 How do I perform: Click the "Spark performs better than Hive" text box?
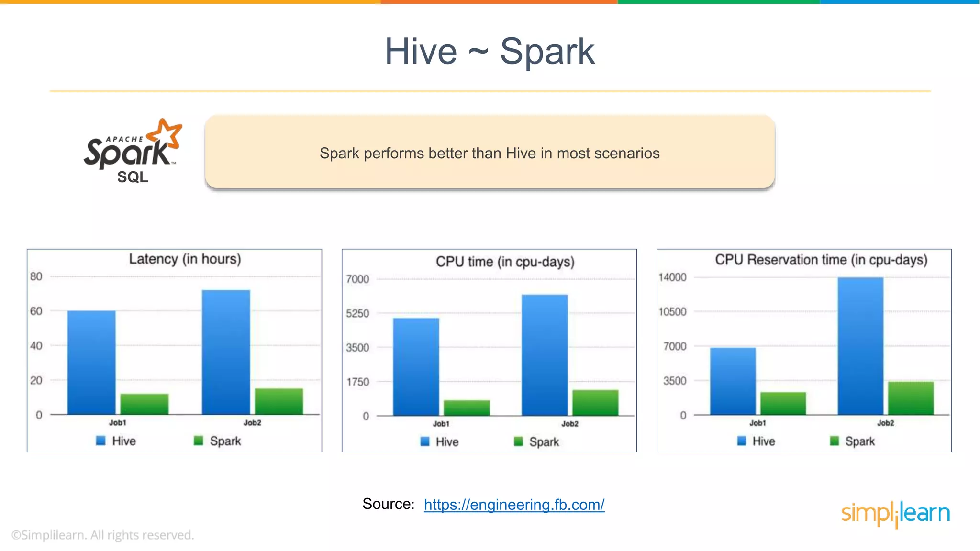pyautogui.click(x=490, y=153)
